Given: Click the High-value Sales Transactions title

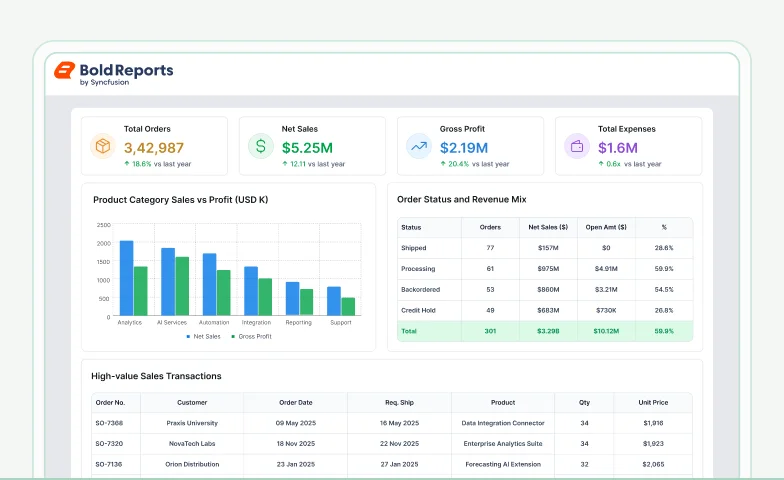Looking at the screenshot, I should click(156, 376).
